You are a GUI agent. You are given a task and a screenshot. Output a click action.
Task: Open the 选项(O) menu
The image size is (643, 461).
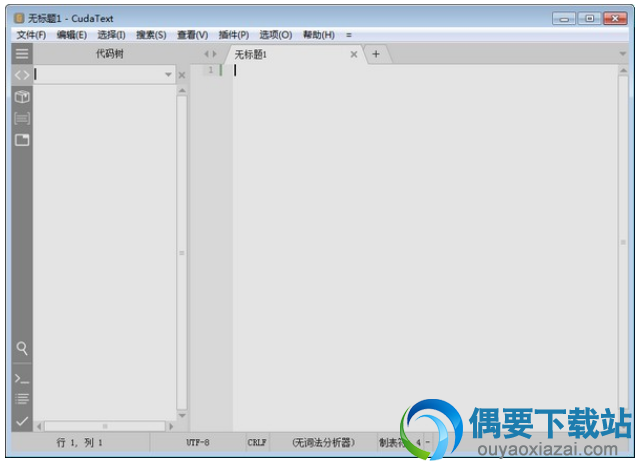276,35
